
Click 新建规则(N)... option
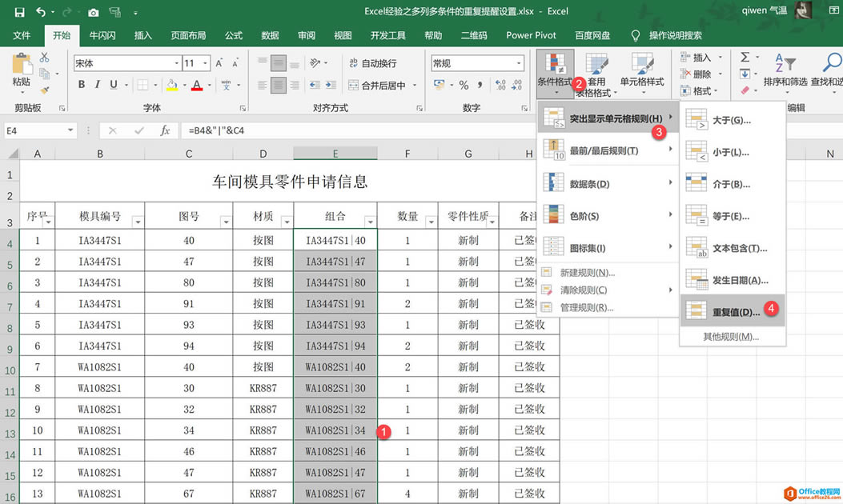(x=608, y=273)
